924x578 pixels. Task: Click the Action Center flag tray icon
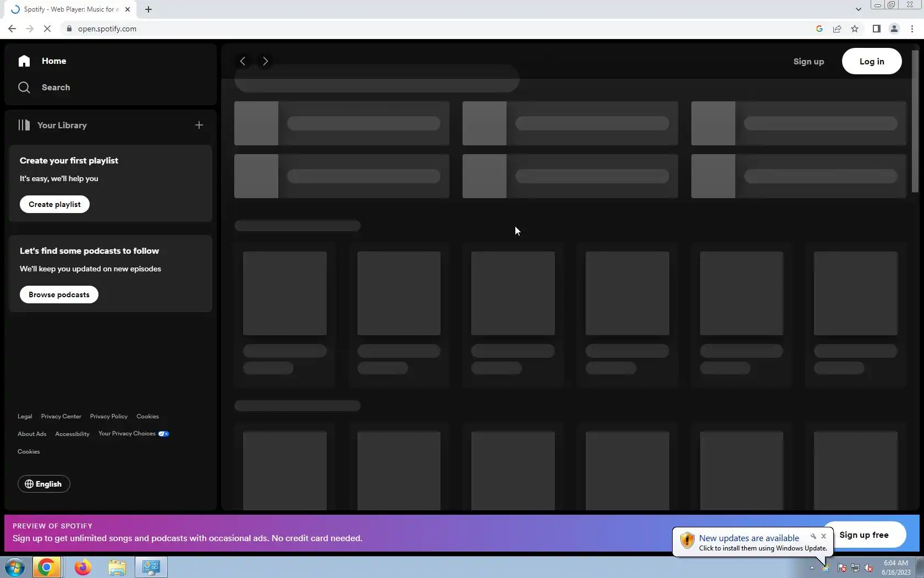tap(842, 568)
